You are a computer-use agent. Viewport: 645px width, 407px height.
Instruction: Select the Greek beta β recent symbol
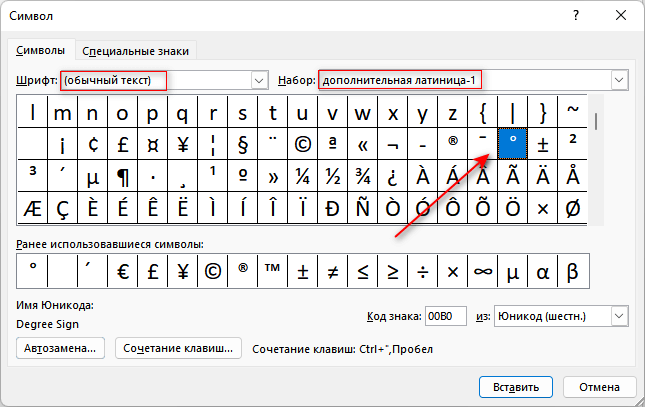(x=573, y=269)
